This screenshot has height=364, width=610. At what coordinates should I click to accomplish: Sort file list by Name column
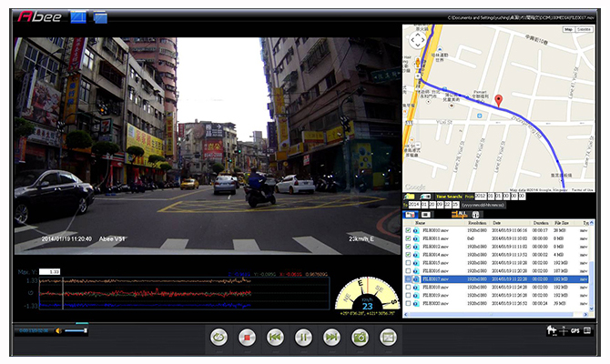421,222
